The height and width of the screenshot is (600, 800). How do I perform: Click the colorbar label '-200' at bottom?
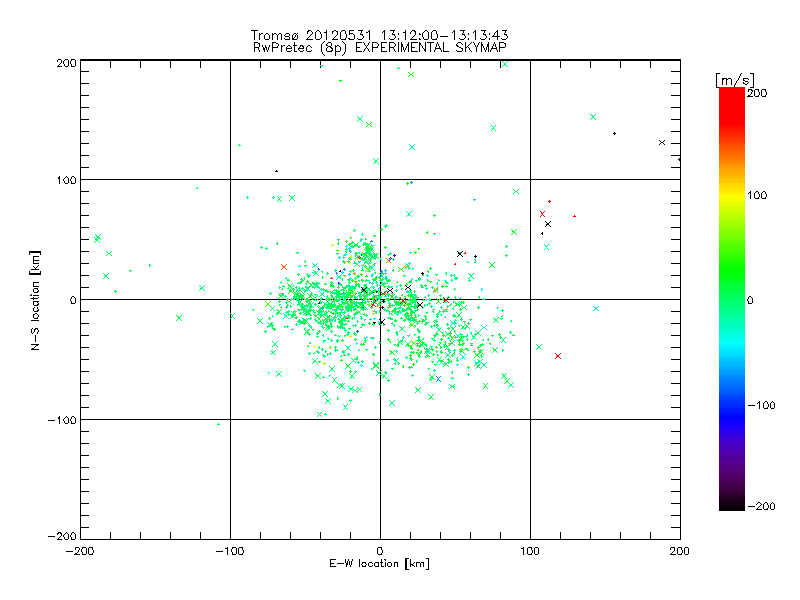(x=761, y=506)
